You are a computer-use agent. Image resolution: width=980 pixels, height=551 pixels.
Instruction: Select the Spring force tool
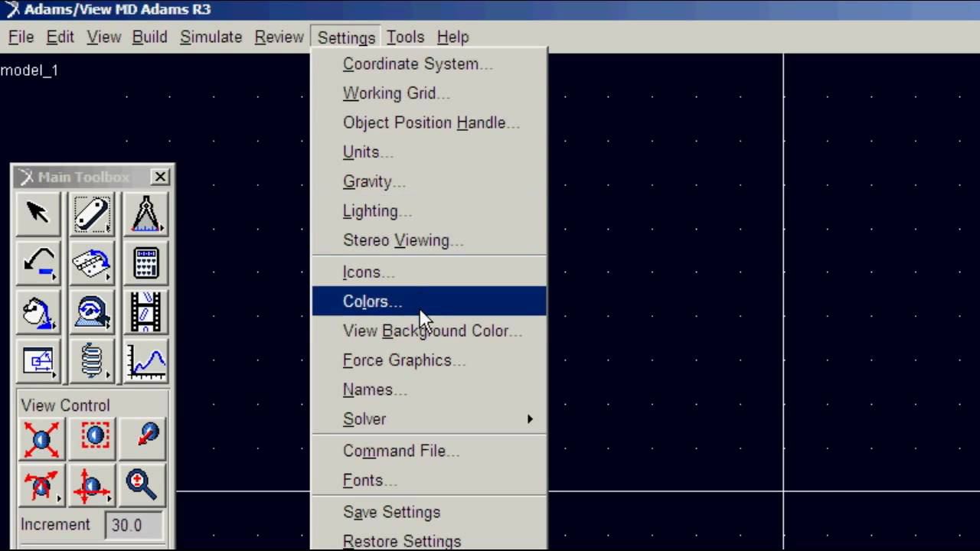pos(92,361)
